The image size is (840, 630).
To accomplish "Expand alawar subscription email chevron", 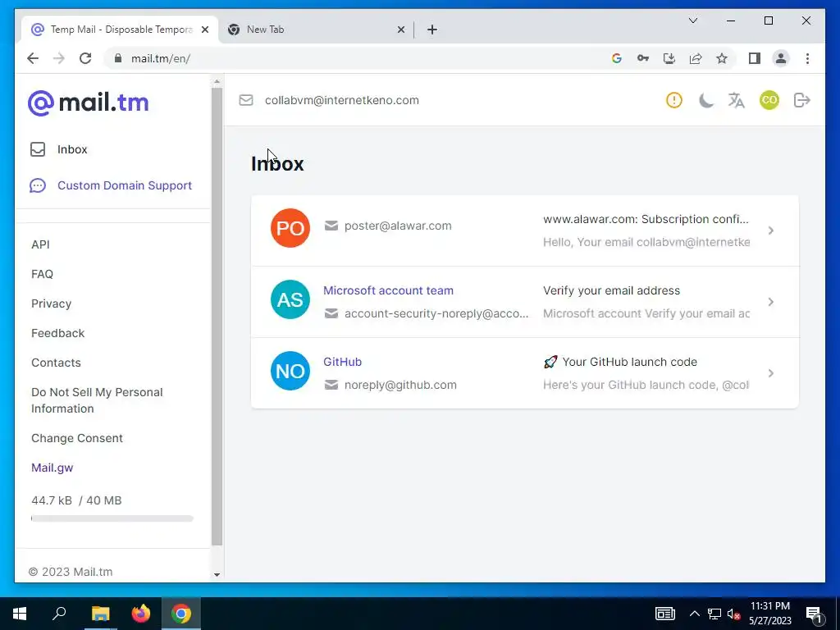I will tap(771, 231).
